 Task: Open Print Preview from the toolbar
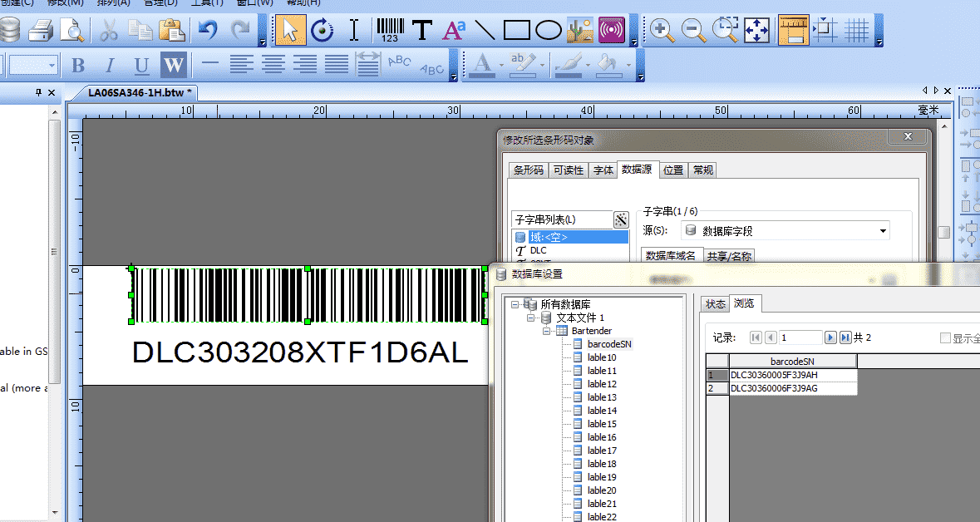tap(71, 29)
